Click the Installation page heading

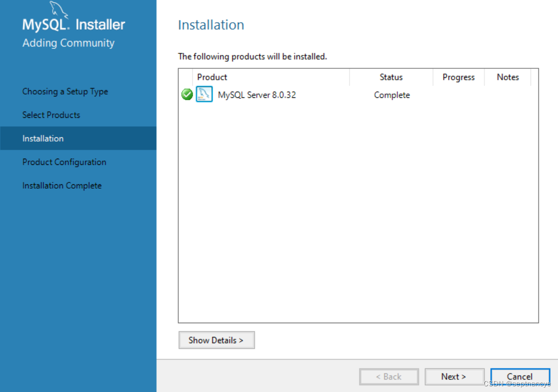click(211, 25)
